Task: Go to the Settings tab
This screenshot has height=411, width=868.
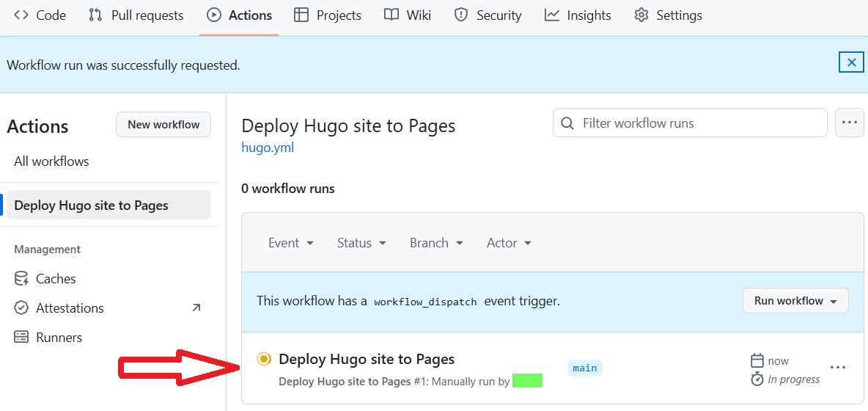Action: pyautogui.click(x=668, y=15)
